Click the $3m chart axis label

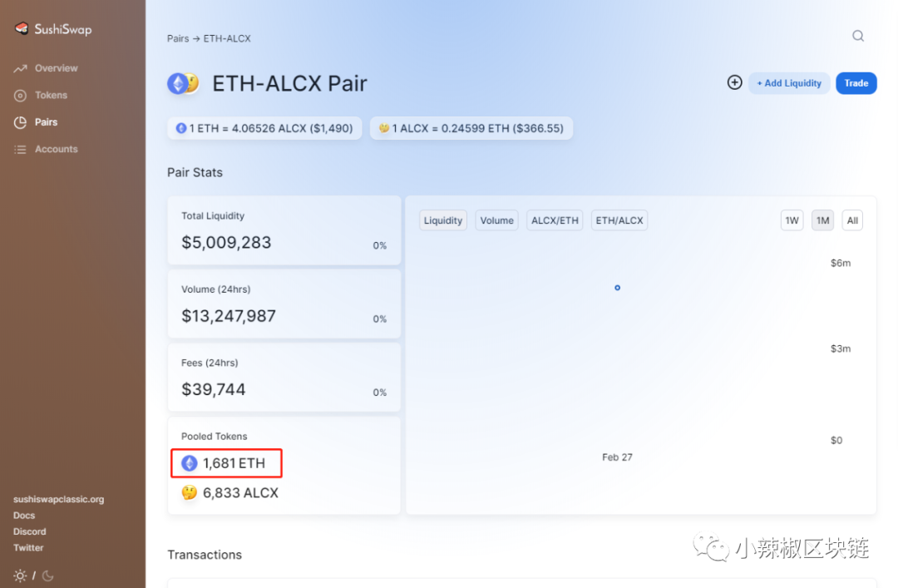pos(840,348)
